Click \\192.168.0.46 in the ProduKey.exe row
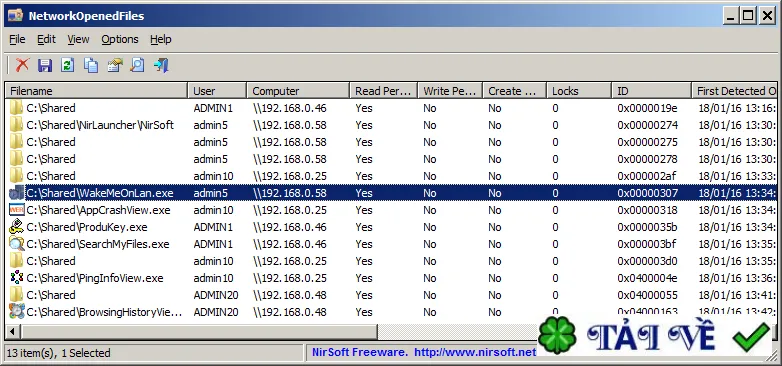The width and height of the screenshot is (782, 366). coord(290,227)
